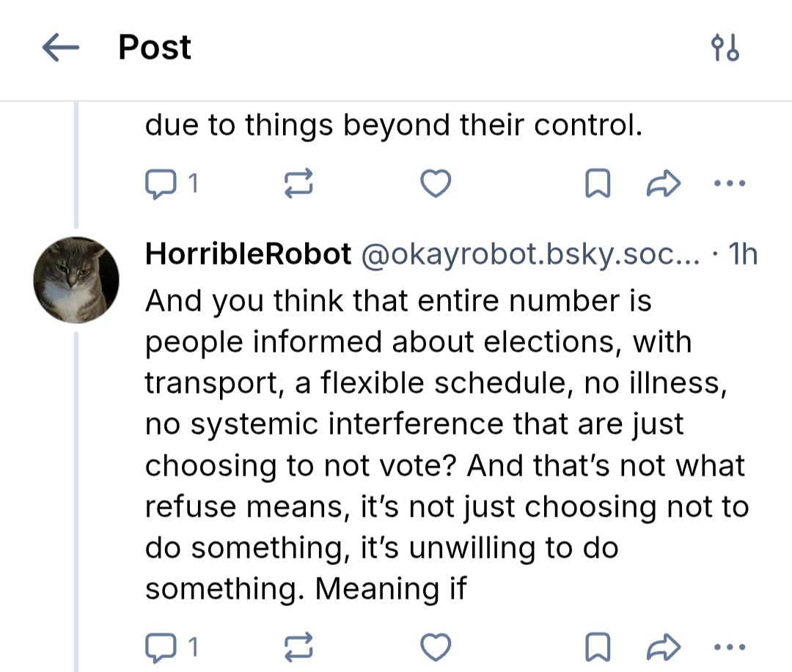This screenshot has width=792, height=672.
Task: Like HorribleRobot's post
Action: coord(437,647)
